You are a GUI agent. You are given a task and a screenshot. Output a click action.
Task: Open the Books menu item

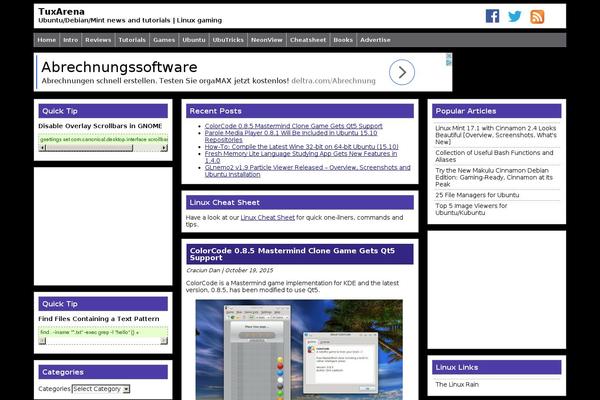tap(343, 40)
